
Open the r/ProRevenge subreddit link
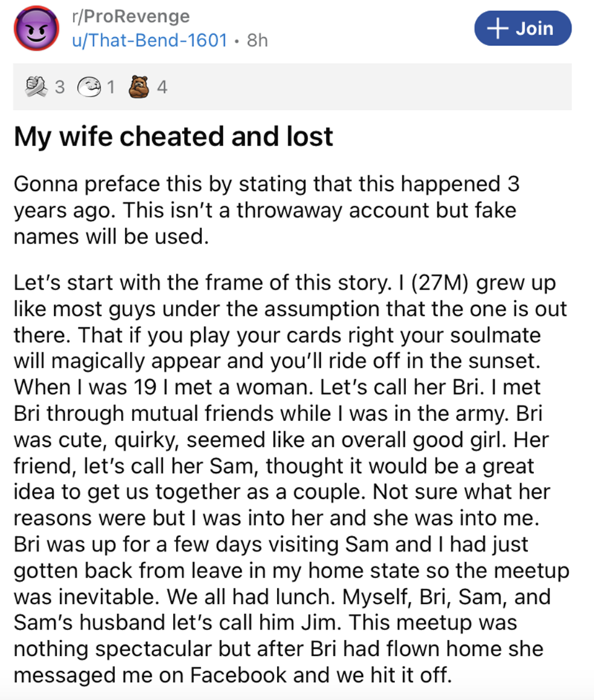click(131, 16)
